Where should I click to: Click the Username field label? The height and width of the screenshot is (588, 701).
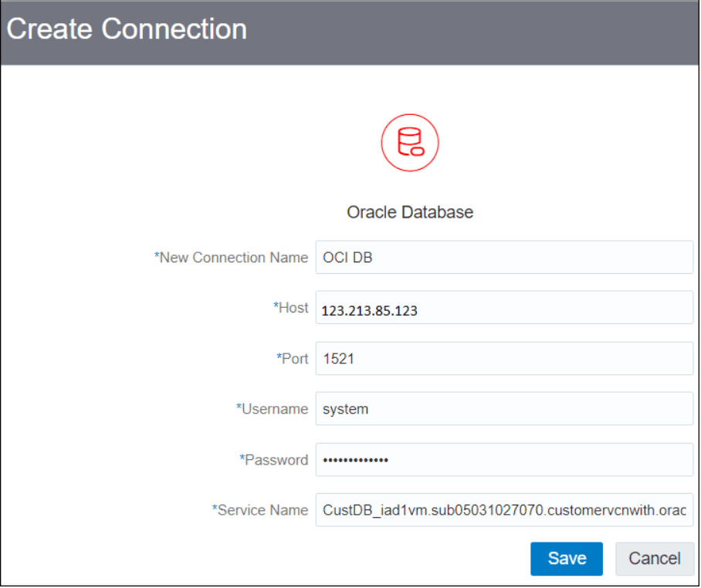(273, 409)
